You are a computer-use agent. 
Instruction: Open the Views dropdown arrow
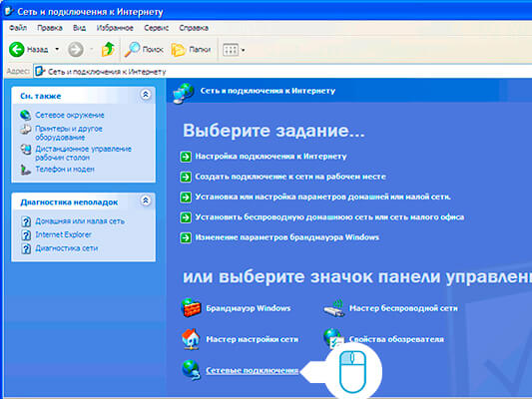point(243,50)
